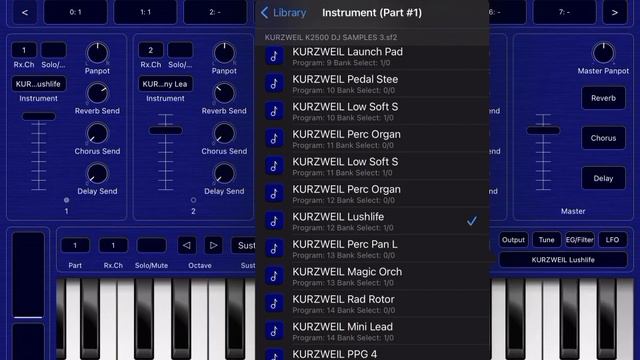The image size is (640, 360).
Task: Toggle Solo/Mute for part 2
Action: click(180, 50)
